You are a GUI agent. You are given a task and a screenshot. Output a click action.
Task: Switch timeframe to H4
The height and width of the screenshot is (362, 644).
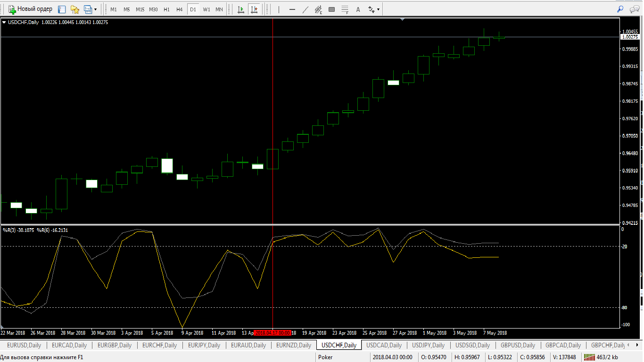(180, 9)
